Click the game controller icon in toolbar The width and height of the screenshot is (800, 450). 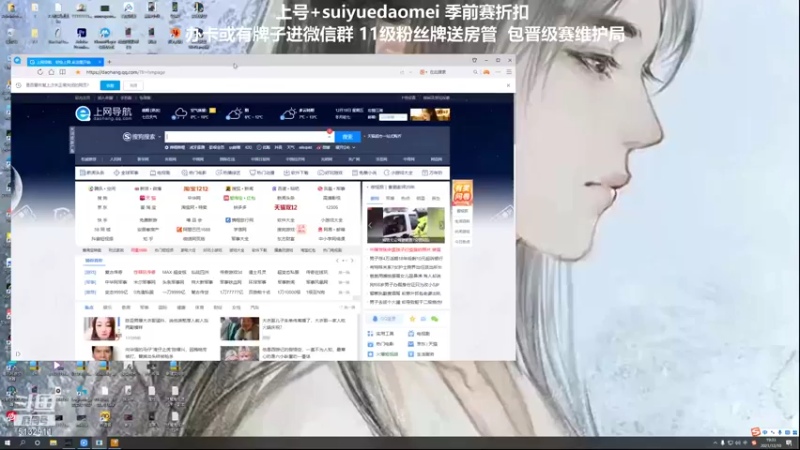tap(486, 72)
